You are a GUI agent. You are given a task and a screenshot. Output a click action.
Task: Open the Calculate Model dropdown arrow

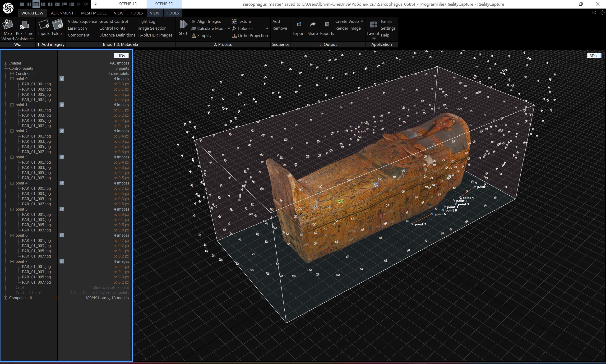coord(229,28)
